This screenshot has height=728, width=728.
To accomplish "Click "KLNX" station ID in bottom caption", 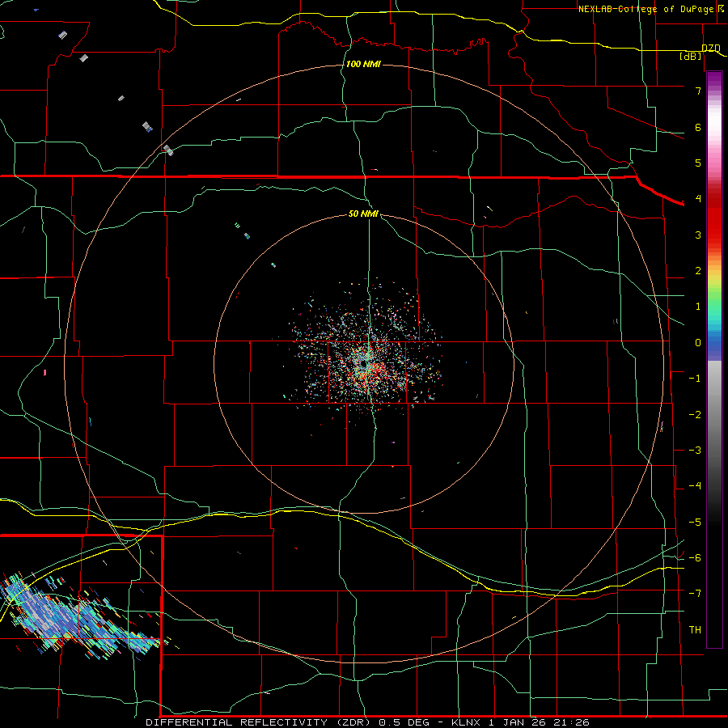I will 466,722.
